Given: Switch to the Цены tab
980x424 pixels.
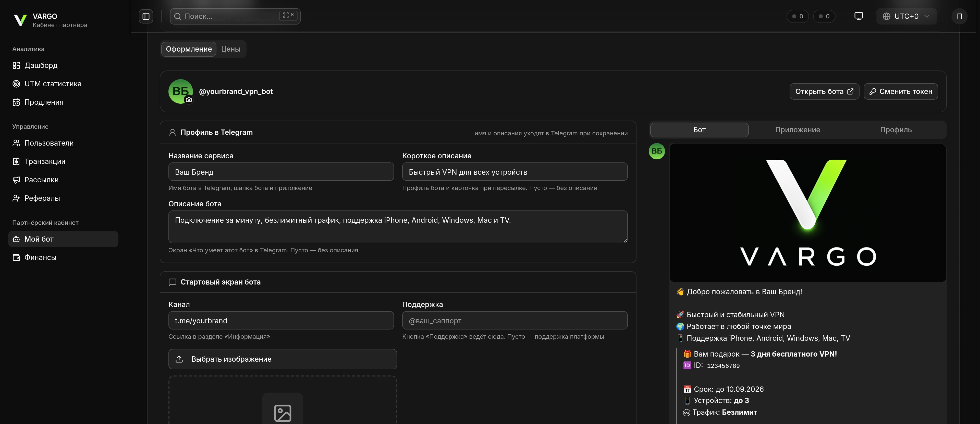Looking at the screenshot, I should tap(230, 49).
